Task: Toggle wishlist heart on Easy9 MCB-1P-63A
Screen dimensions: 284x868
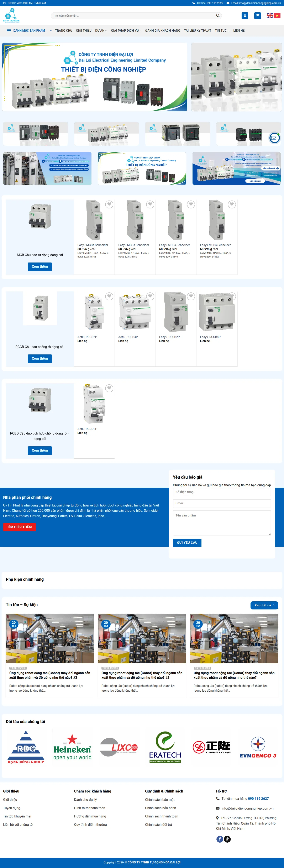Action: (109, 204)
